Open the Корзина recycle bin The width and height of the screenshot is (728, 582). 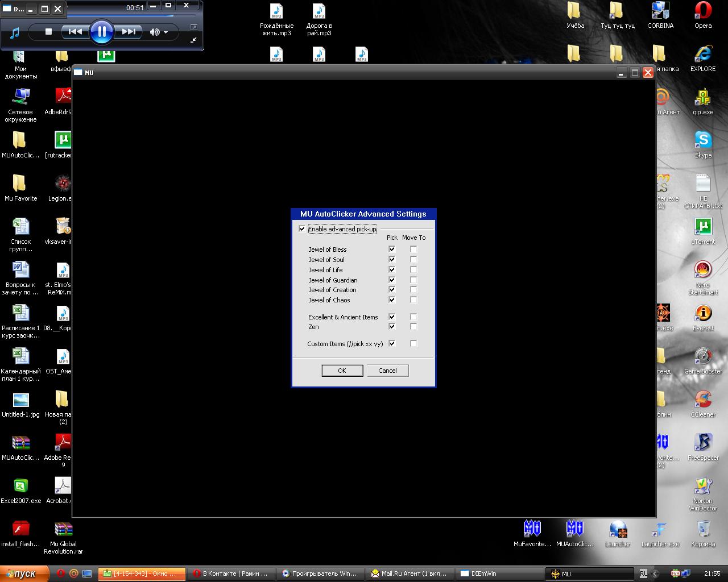point(703,534)
